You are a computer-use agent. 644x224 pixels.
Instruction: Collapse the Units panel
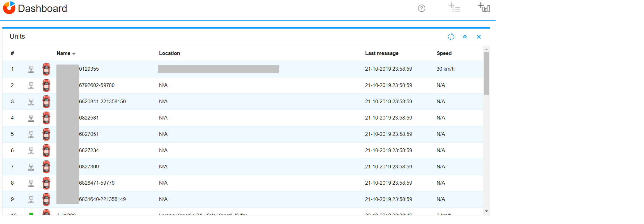click(x=465, y=37)
